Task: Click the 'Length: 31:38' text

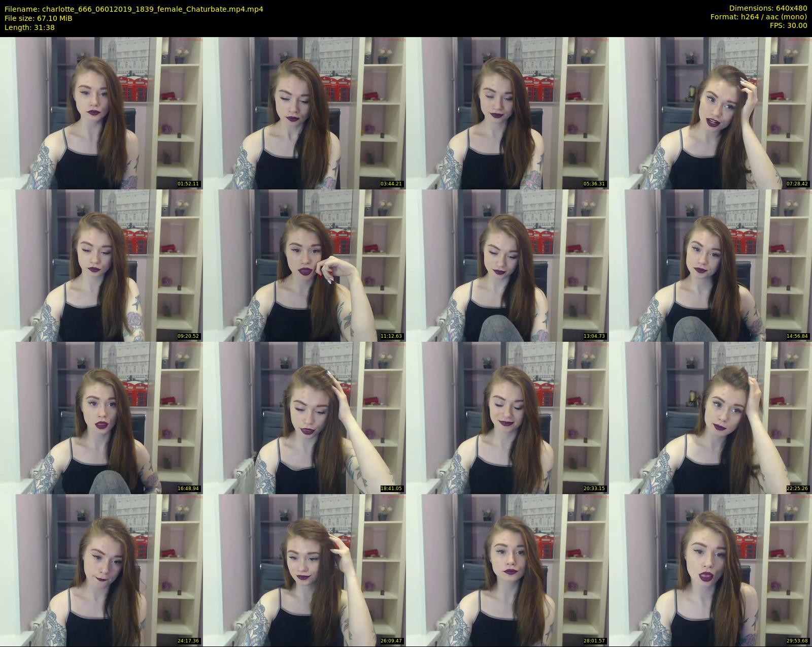Action: point(29,27)
